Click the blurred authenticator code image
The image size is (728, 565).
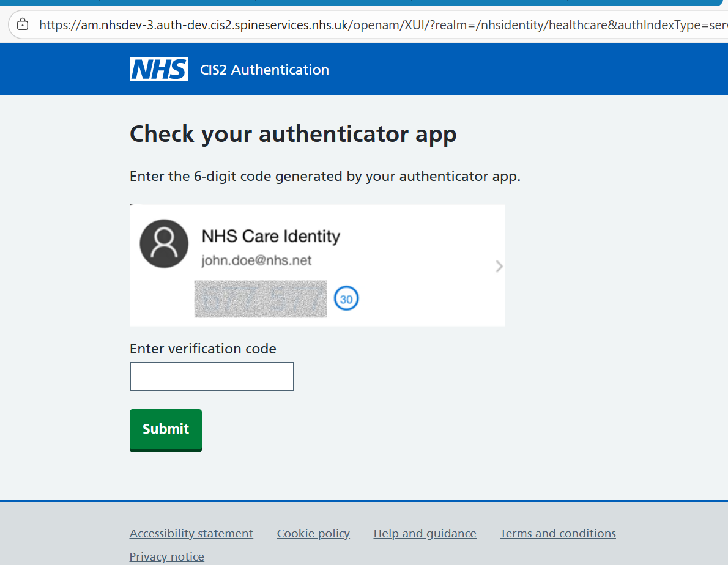261,299
